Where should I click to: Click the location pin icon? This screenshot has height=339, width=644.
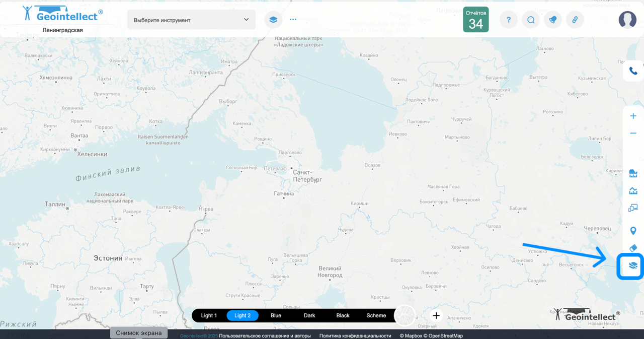(633, 231)
